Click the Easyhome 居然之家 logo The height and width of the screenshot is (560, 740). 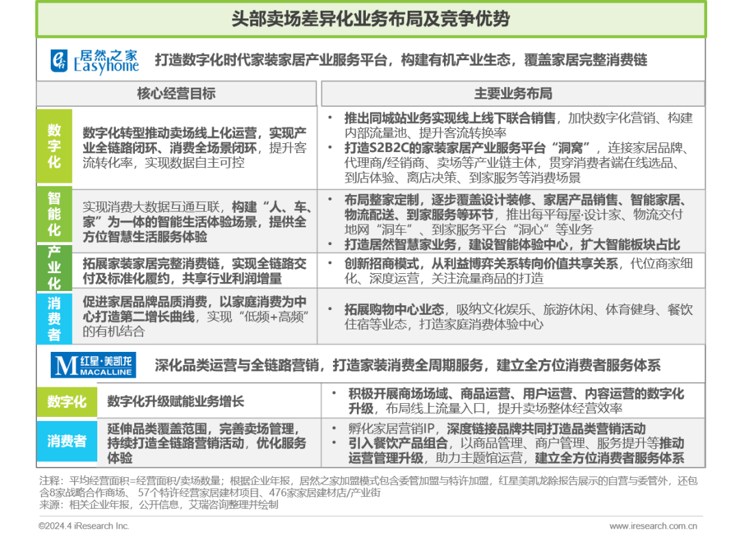point(95,62)
